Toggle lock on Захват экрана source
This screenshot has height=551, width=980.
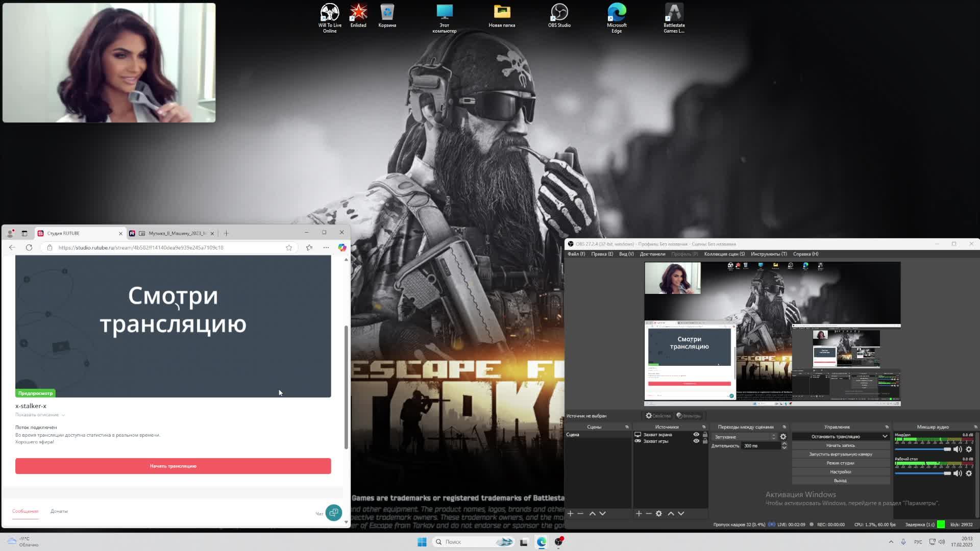tap(705, 435)
